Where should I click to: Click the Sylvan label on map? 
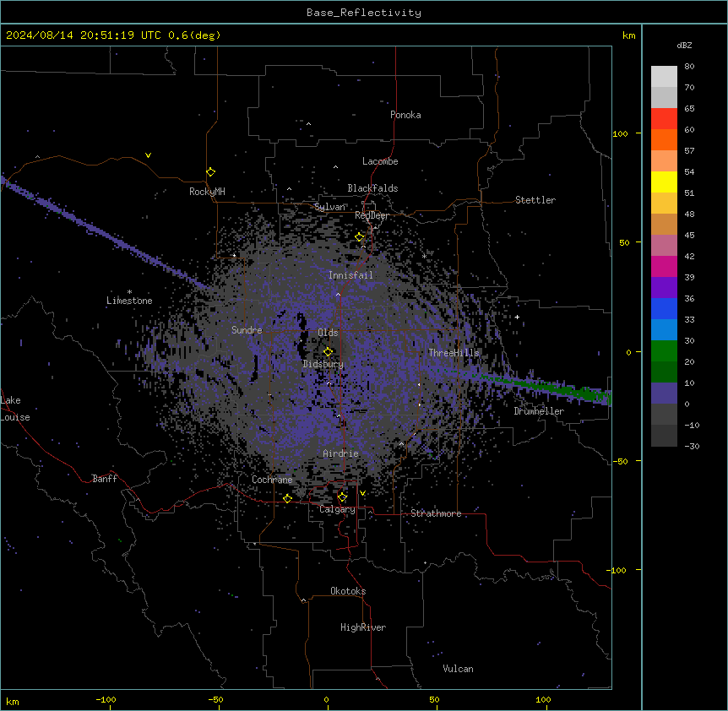click(329, 207)
